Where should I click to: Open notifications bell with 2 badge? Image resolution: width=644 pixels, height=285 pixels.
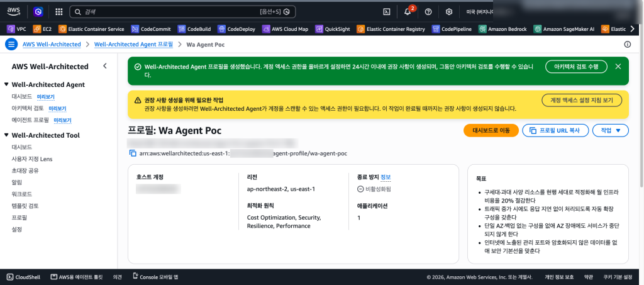408,11
